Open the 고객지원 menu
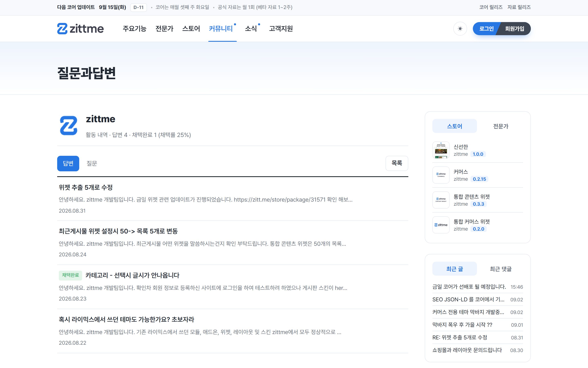Viewport: 588px width, 368px height. click(x=281, y=29)
